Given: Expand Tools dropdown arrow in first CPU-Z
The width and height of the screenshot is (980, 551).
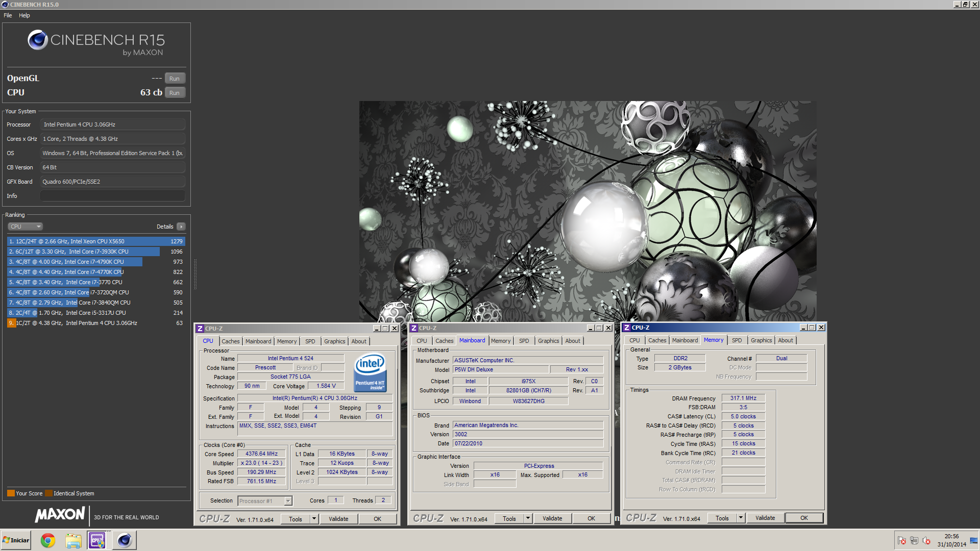Looking at the screenshot, I should (x=314, y=519).
